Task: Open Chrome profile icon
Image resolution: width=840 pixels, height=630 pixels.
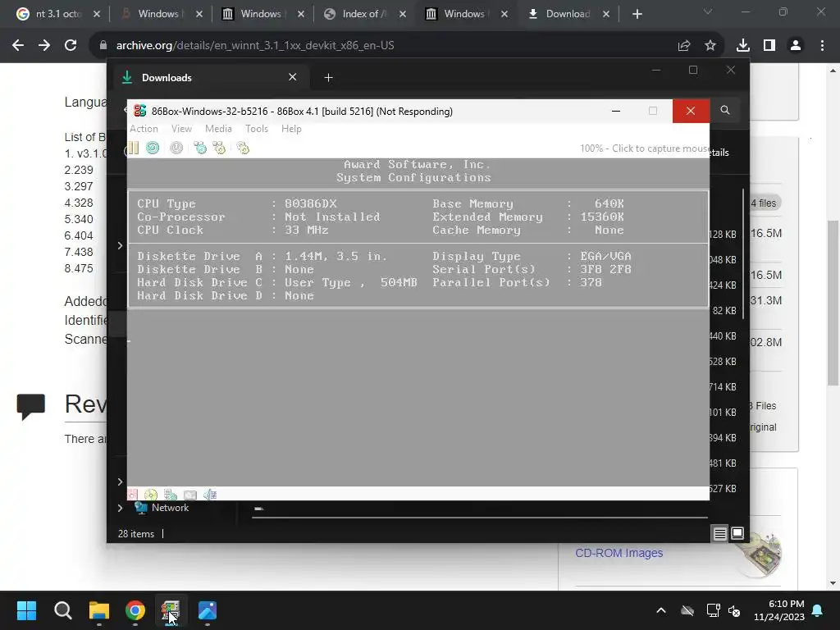Action: pyautogui.click(x=796, y=46)
